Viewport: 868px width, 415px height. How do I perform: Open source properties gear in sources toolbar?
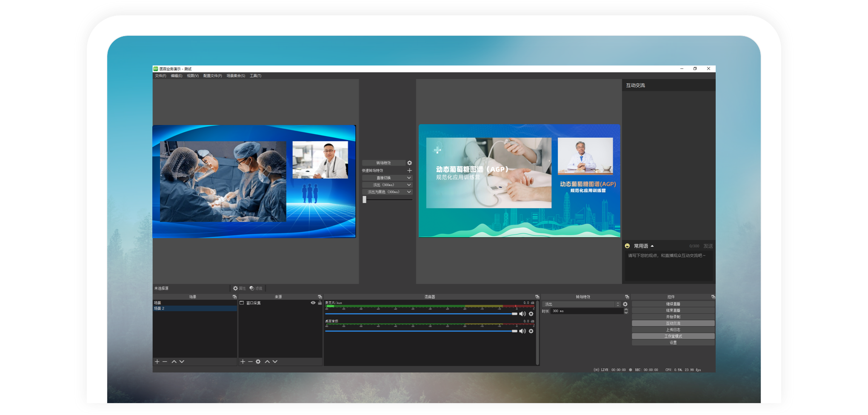point(258,361)
